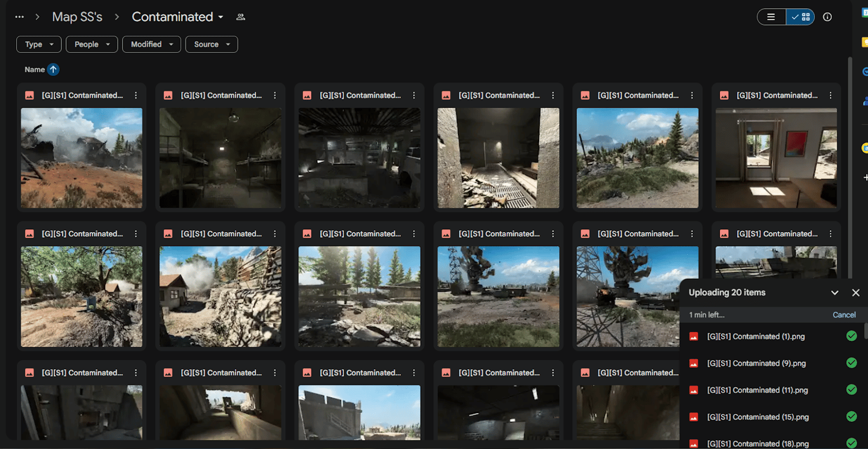Open the smoking wreckage on red dirt thumbnail
Image resolution: width=868 pixels, height=449 pixels.
point(82,158)
